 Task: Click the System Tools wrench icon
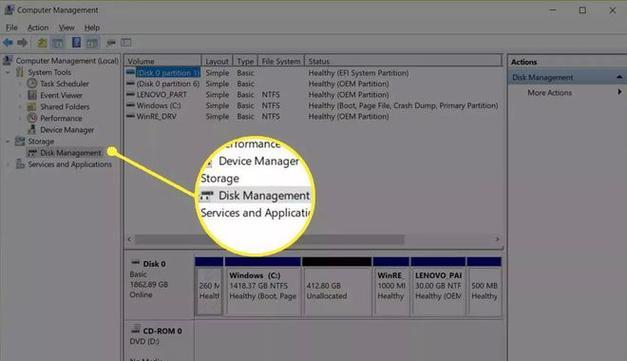(x=20, y=72)
